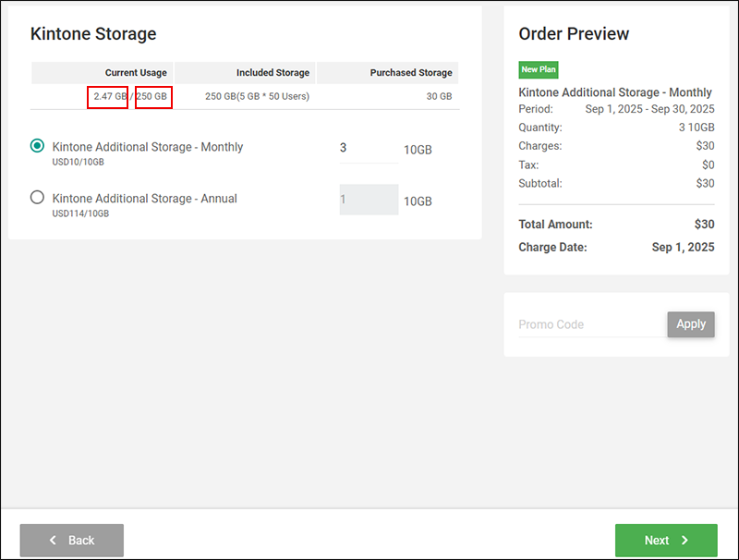Select Kintone Additional Storage Monthly radio button
Viewport: 739px width, 560px height.
click(37, 146)
